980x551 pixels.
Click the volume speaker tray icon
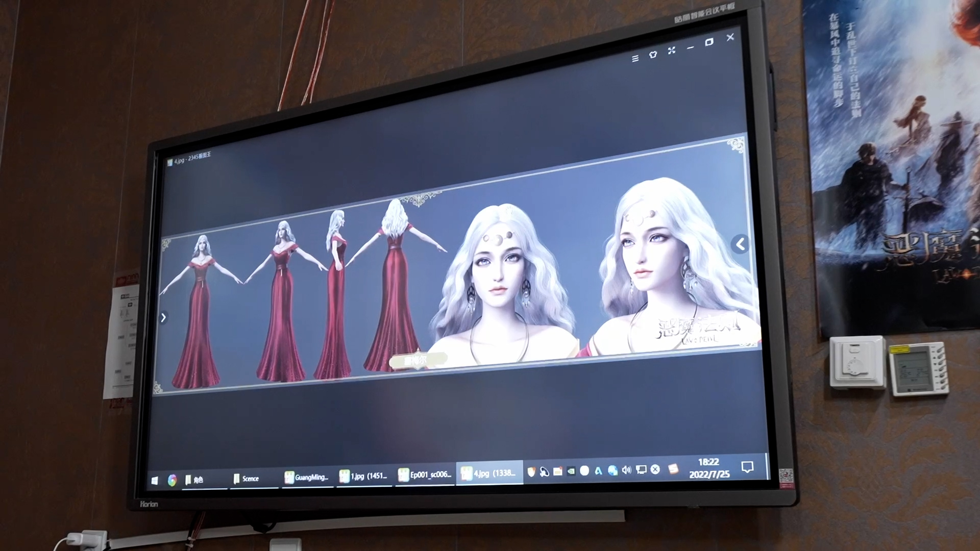(627, 470)
